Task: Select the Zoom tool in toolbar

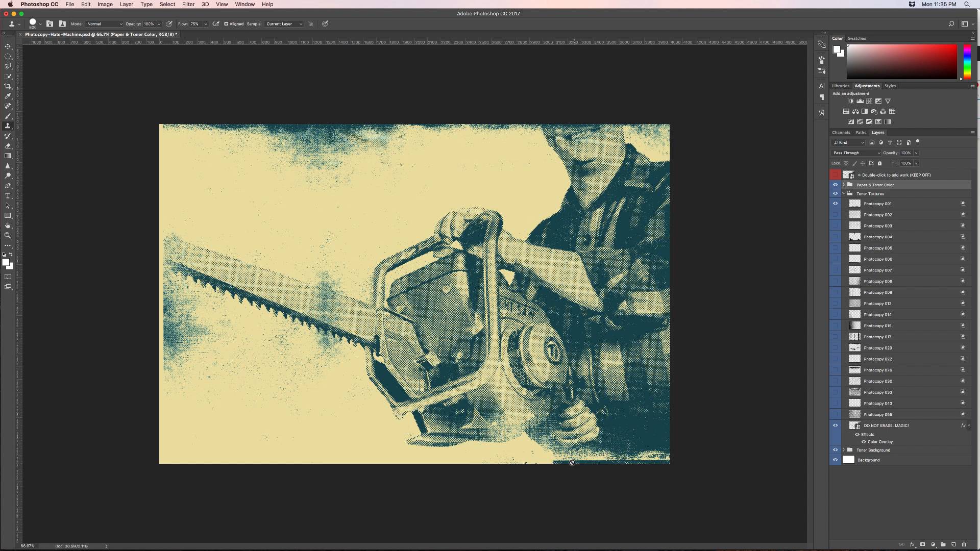Action: tap(8, 236)
